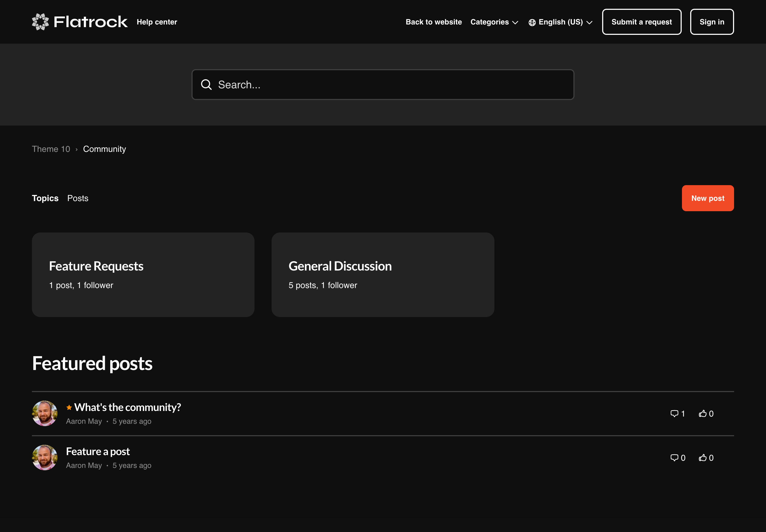Go to Theme 10 breadcrumb
This screenshot has width=766, height=532.
pos(51,149)
